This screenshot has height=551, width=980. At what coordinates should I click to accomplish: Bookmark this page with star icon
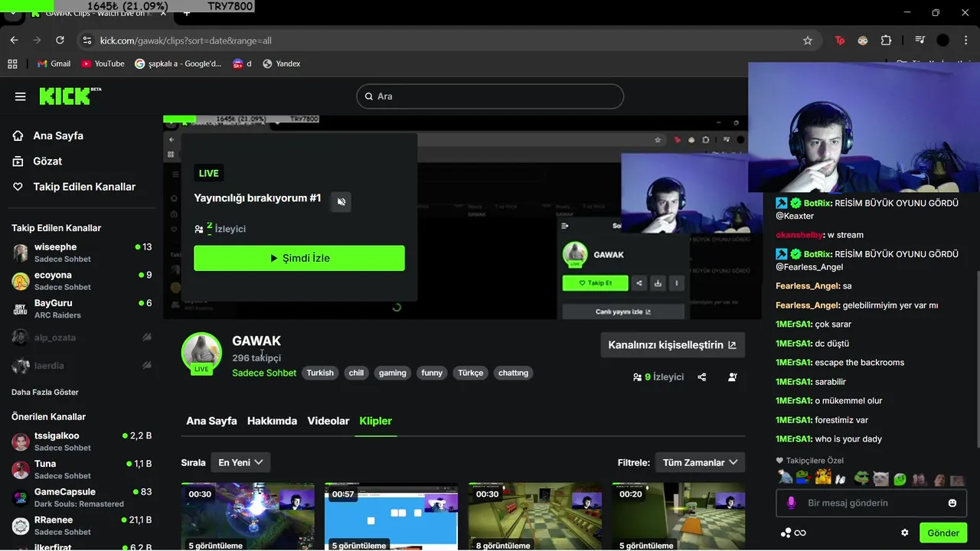[x=808, y=41]
